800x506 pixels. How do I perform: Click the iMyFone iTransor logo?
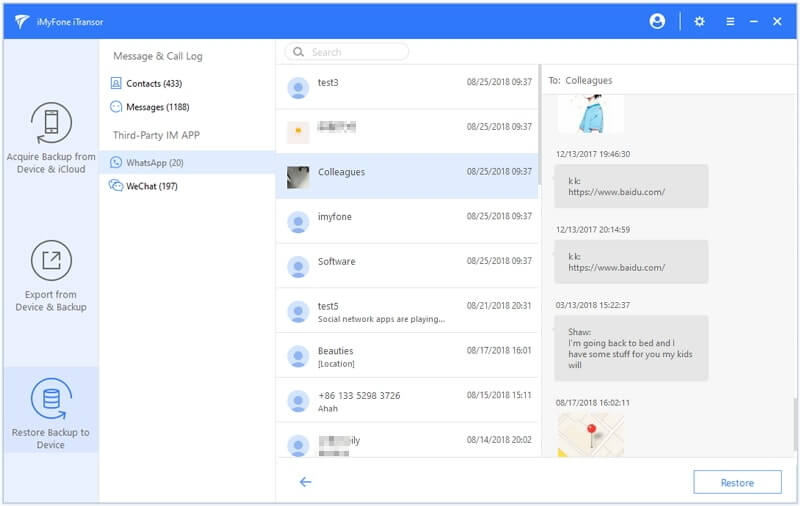tap(21, 21)
